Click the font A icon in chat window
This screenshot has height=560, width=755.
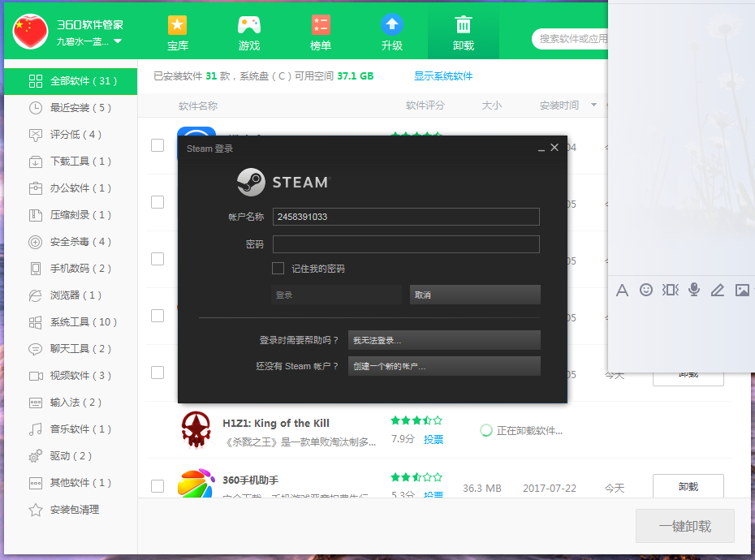pos(622,290)
